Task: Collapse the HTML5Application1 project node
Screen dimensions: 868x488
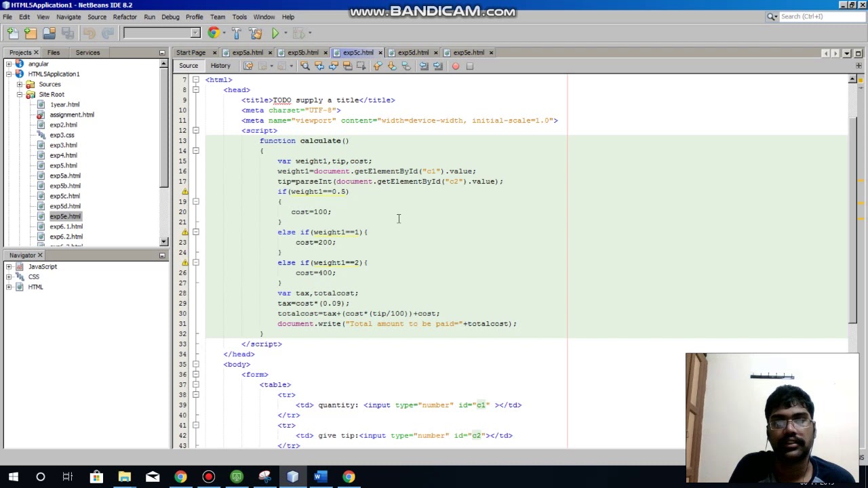Action: pos(8,74)
